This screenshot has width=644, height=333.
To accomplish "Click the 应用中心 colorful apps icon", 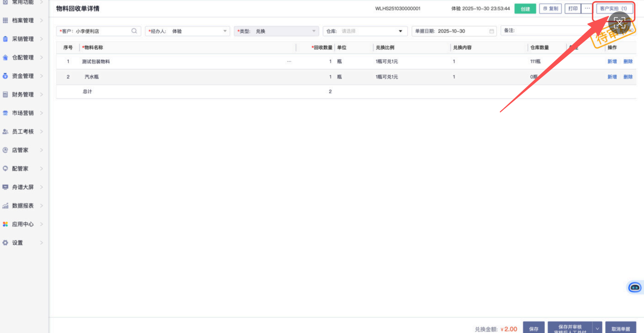I will tap(5, 224).
